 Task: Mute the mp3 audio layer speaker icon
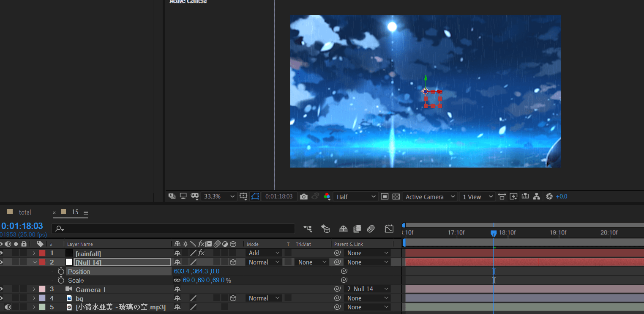[8, 307]
